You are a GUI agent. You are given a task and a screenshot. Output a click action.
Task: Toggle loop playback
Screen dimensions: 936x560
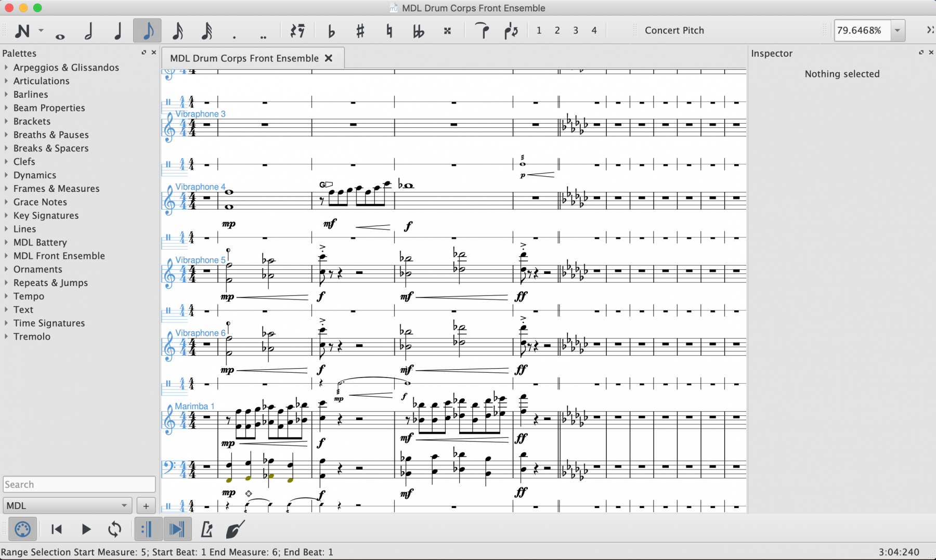point(115,529)
